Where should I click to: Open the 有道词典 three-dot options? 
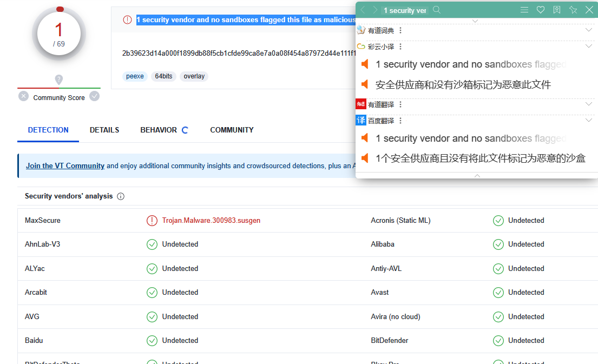tap(400, 30)
